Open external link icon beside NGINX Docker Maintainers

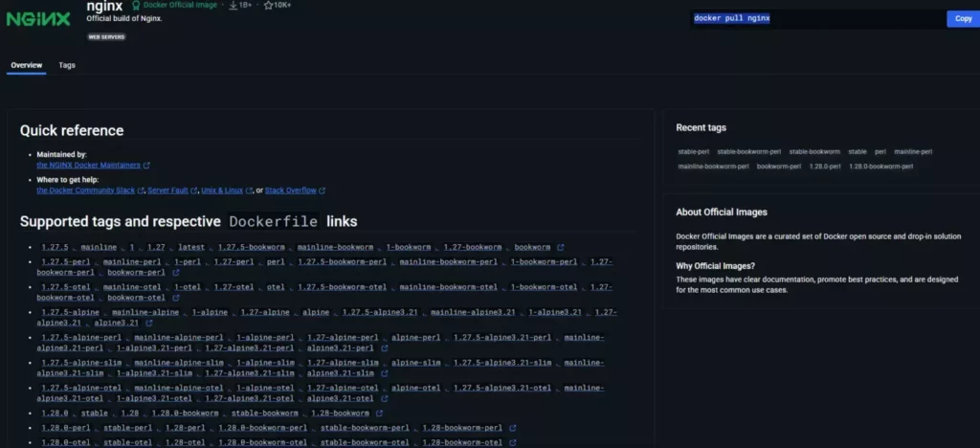click(146, 166)
